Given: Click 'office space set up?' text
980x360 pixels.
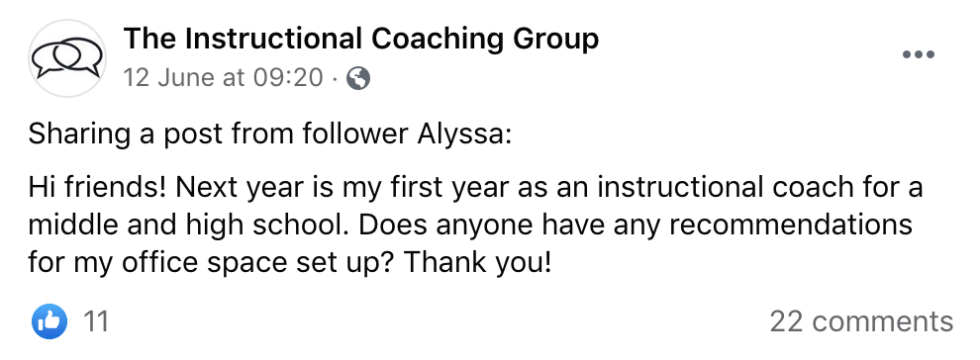Looking at the screenshot, I should click(x=258, y=262).
